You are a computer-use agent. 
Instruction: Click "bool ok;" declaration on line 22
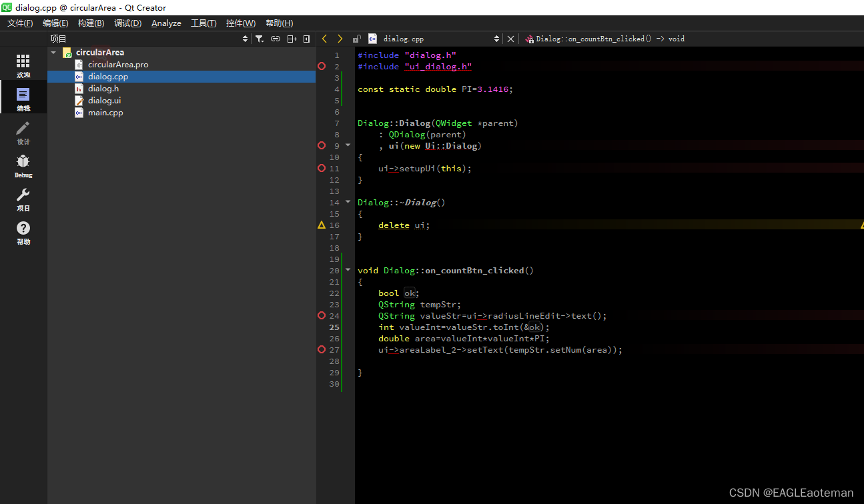click(x=399, y=293)
